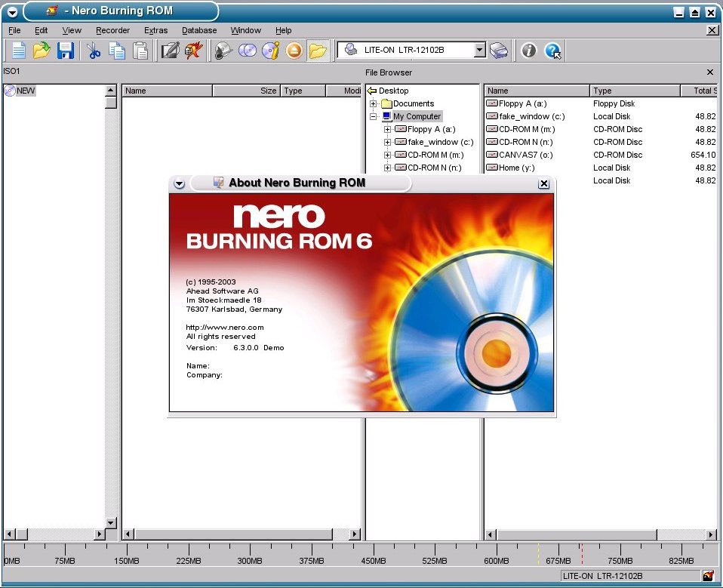Expand Floppy A (a:) tree node

coord(387,130)
